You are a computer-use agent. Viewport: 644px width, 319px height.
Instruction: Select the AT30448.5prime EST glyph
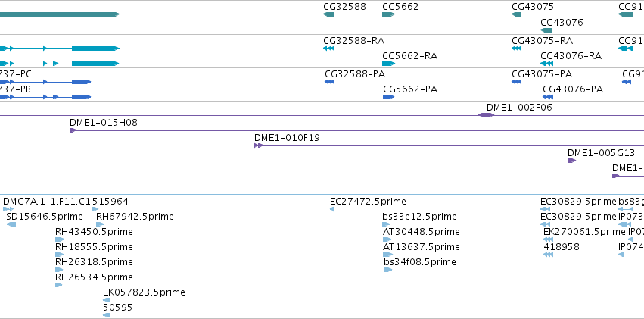tap(387, 239)
